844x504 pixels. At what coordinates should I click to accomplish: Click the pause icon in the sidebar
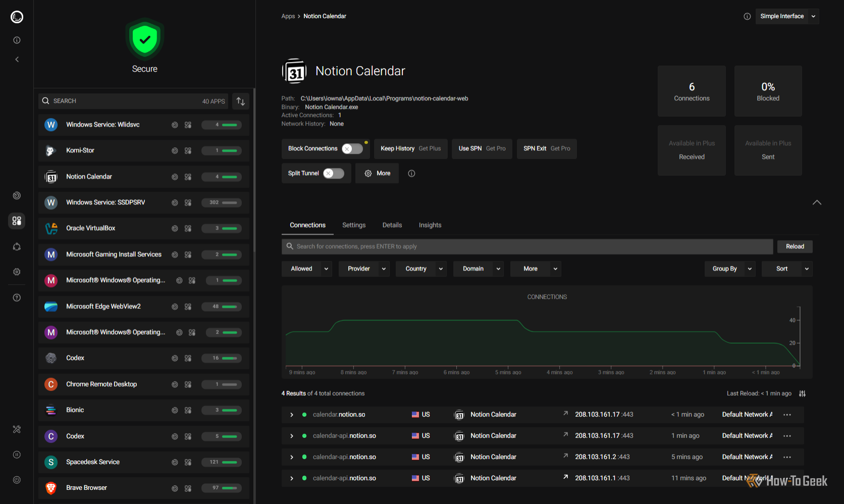pyautogui.click(x=17, y=455)
